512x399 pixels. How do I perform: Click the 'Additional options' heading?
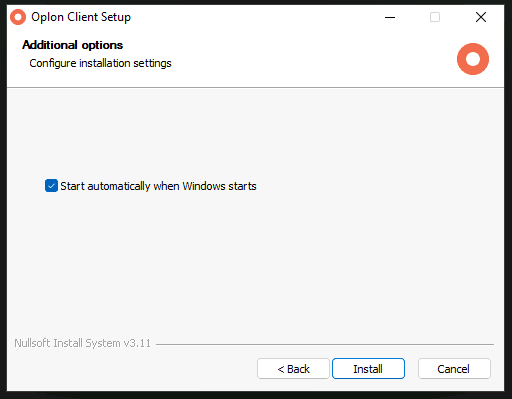(73, 45)
